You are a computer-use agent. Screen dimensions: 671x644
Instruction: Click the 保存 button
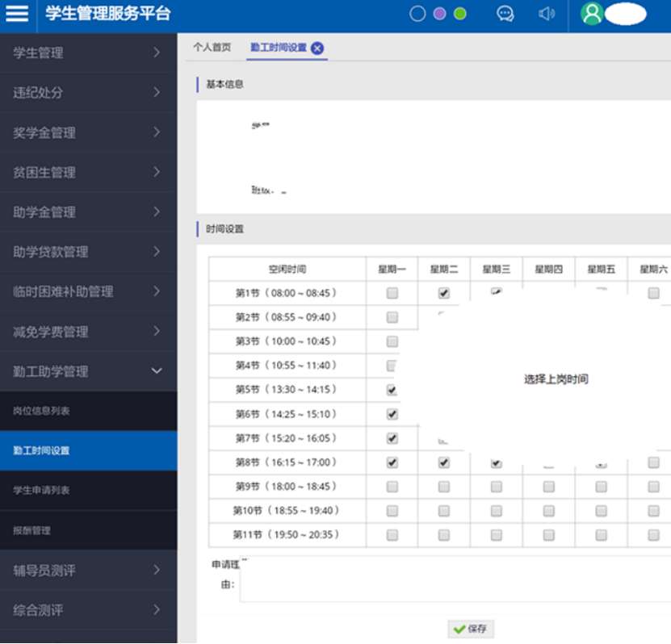coord(472,629)
